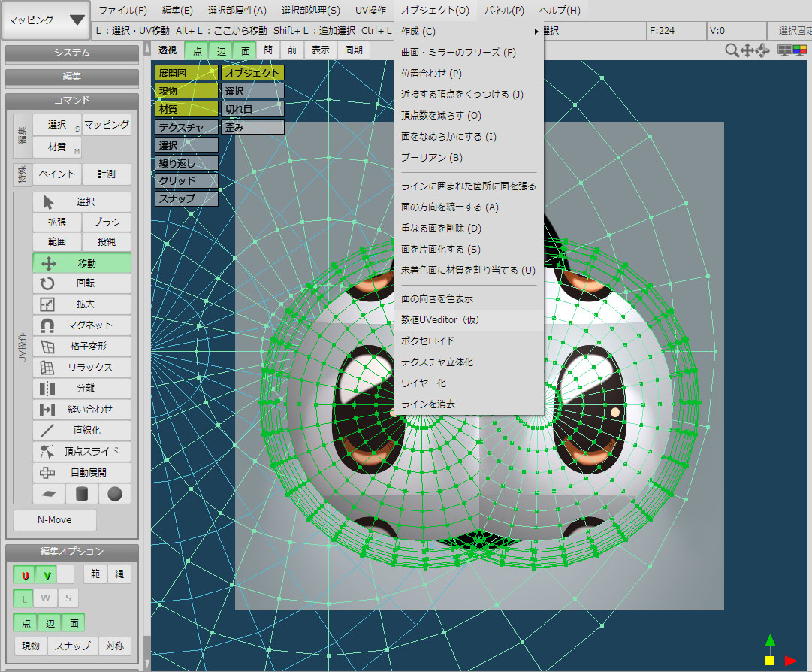Collapse the 編集 panel header
The height and width of the screenshot is (672, 812).
[72, 77]
